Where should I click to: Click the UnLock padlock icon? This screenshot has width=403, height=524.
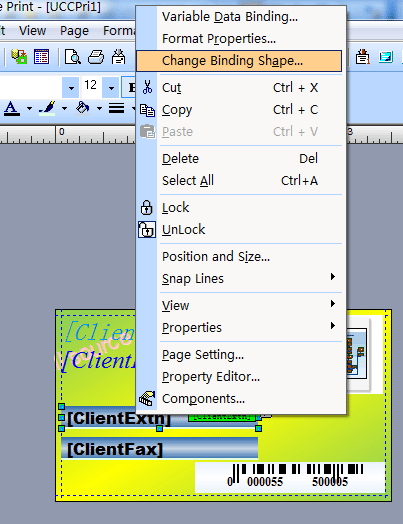[147, 230]
